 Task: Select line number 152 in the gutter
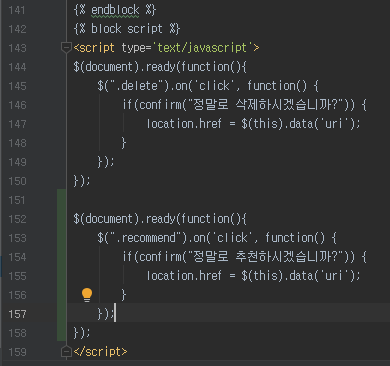coord(17,219)
